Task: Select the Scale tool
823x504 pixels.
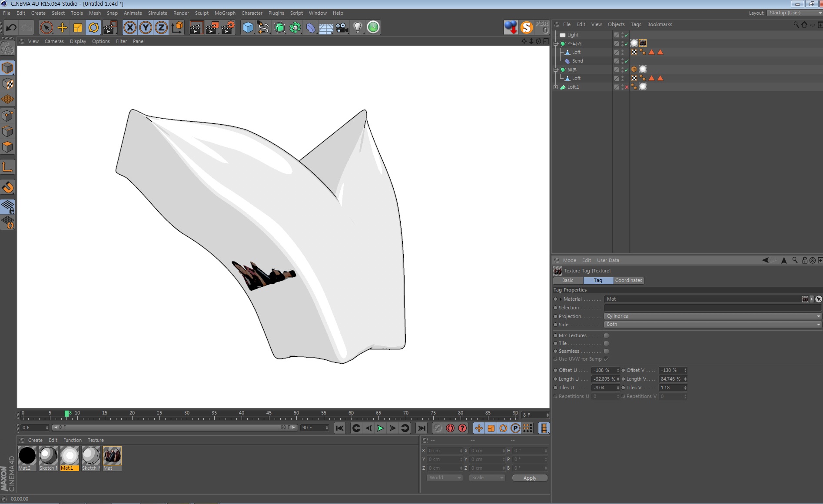Action: 78,28
